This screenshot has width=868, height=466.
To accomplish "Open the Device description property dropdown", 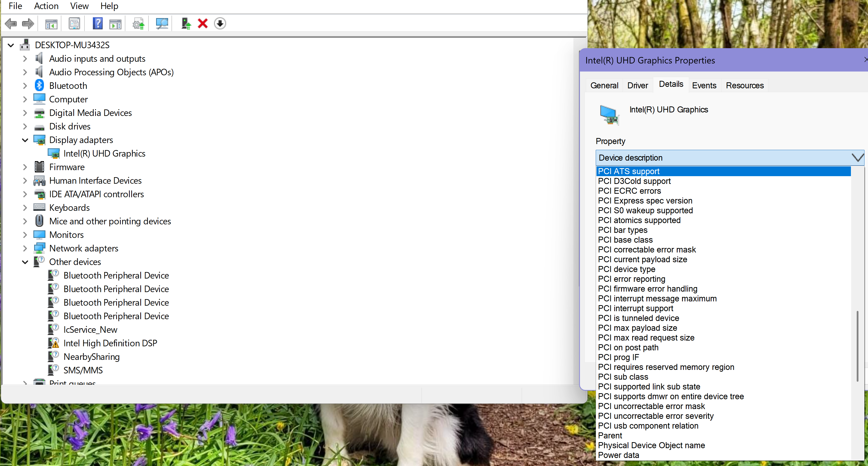I will coord(729,157).
